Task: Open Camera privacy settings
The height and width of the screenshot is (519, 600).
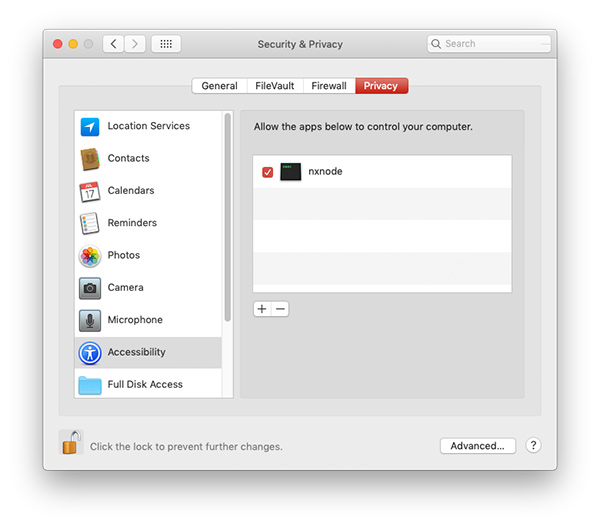Action: pyautogui.click(x=125, y=287)
